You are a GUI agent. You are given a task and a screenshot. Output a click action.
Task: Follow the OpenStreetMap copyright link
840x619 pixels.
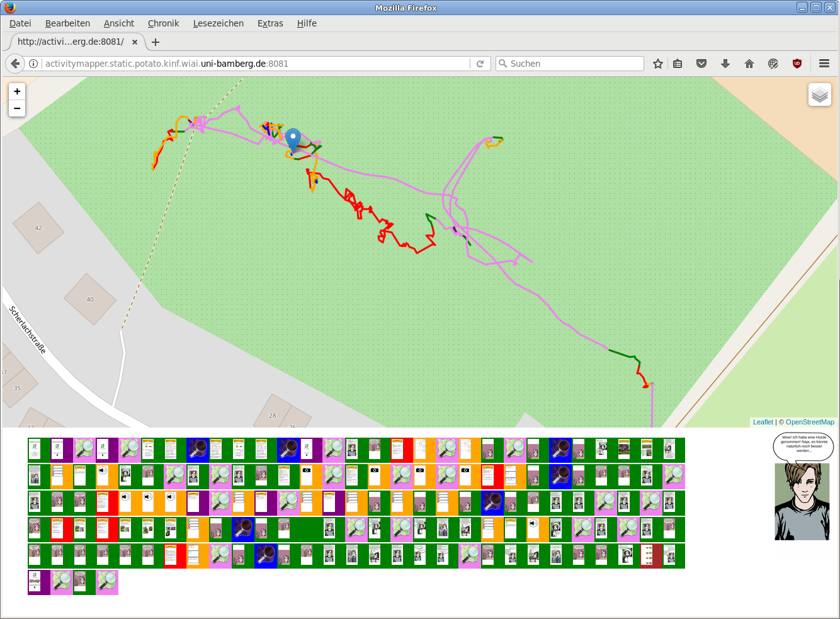coord(810,422)
